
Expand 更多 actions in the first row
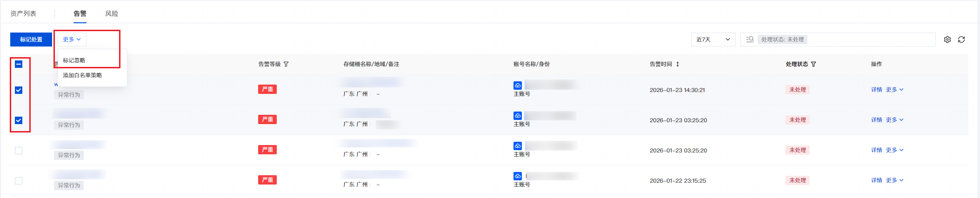point(894,90)
